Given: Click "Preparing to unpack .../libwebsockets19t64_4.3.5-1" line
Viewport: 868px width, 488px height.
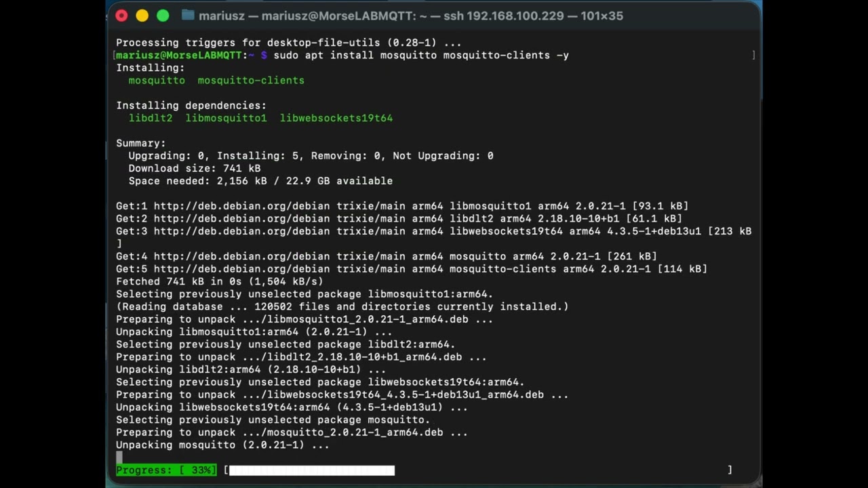Looking at the screenshot, I should 342,394.
